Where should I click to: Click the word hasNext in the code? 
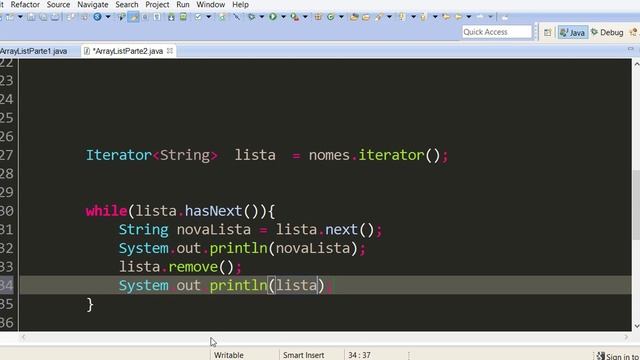213,211
